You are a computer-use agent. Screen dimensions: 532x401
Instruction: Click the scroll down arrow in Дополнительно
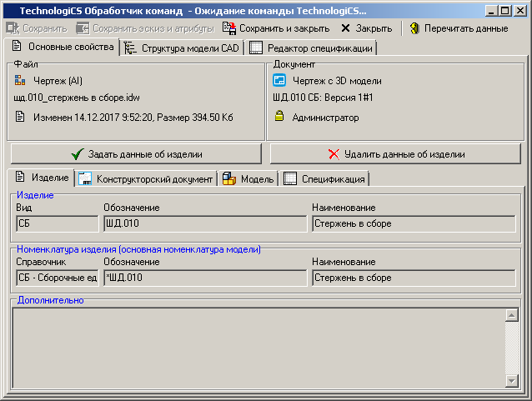pos(512,380)
